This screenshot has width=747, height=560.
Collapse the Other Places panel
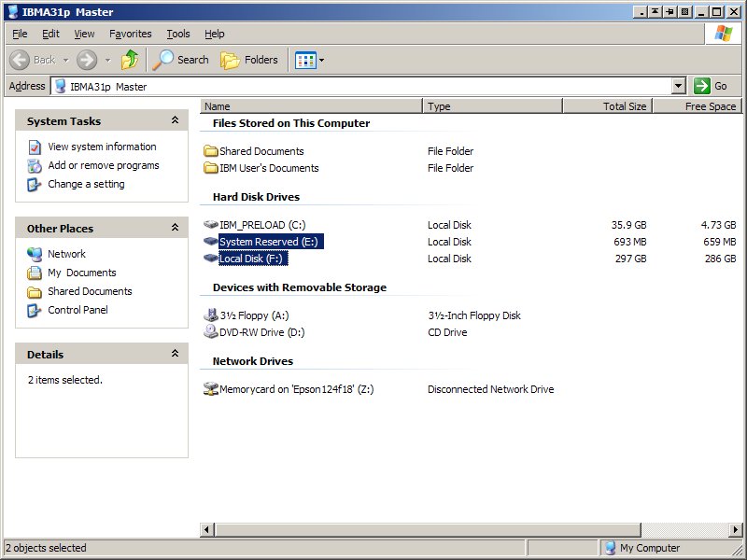tap(175, 228)
